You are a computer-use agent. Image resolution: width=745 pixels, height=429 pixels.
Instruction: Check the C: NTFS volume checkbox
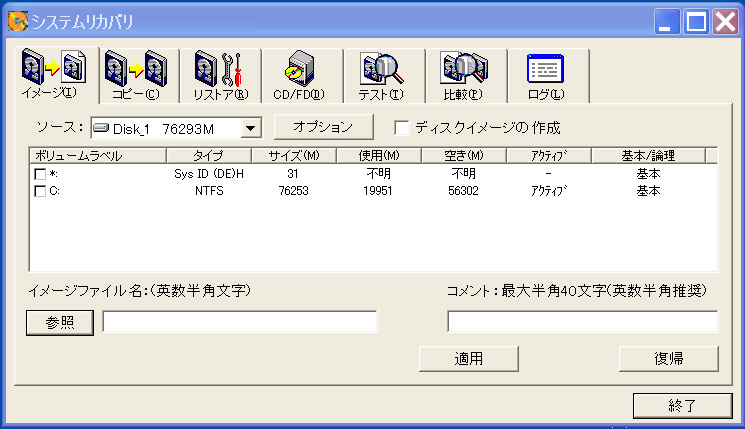tap(40, 191)
